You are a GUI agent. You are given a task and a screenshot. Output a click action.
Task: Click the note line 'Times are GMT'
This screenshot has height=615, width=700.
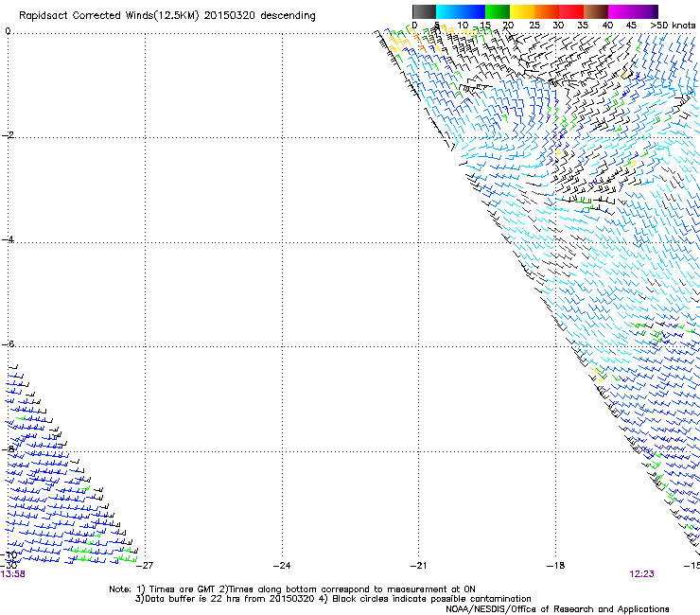point(183,589)
